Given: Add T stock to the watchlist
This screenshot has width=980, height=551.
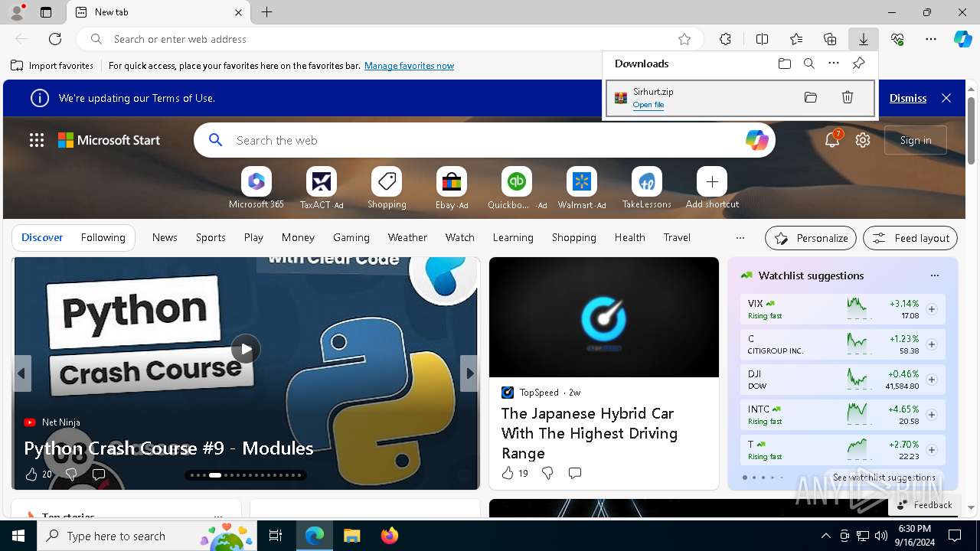Looking at the screenshot, I should point(932,450).
